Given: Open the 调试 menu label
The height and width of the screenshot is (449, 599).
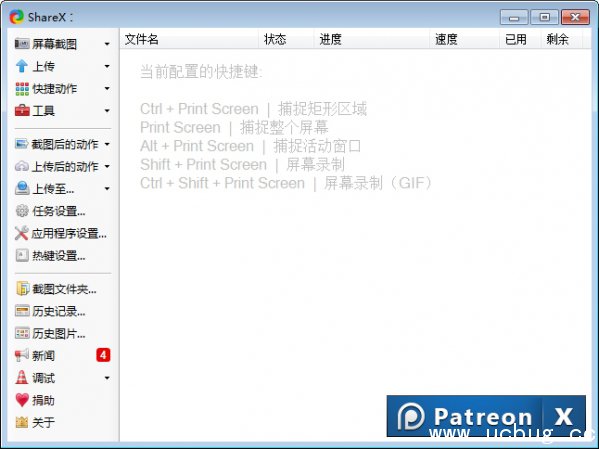Looking at the screenshot, I should click(x=44, y=378).
